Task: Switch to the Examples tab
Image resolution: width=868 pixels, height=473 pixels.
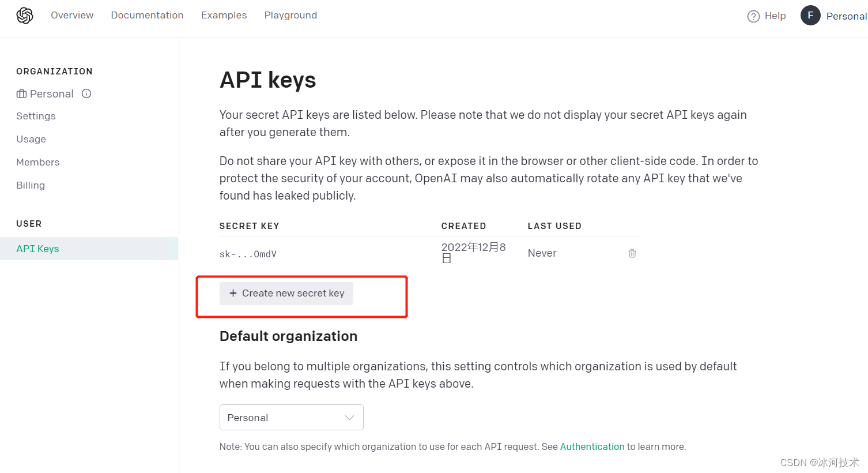Action: pyautogui.click(x=224, y=15)
